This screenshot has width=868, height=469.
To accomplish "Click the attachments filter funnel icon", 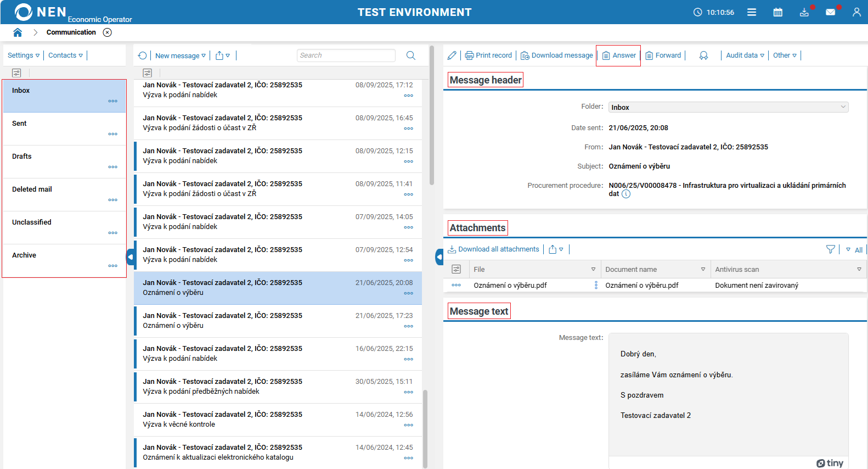I will pos(831,249).
